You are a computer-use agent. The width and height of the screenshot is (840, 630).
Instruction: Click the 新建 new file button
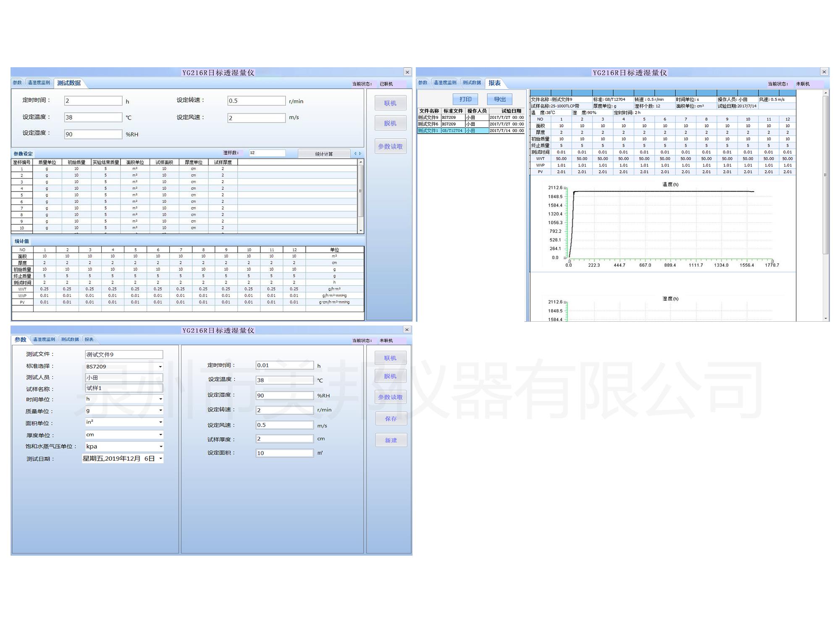(391, 440)
